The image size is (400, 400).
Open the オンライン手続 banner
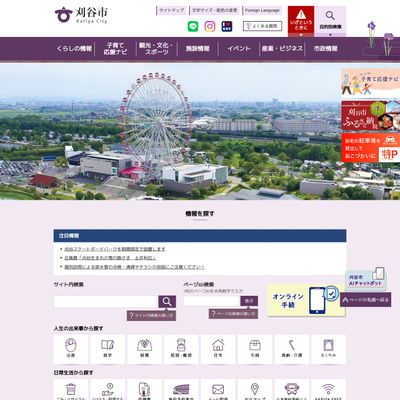click(x=306, y=300)
